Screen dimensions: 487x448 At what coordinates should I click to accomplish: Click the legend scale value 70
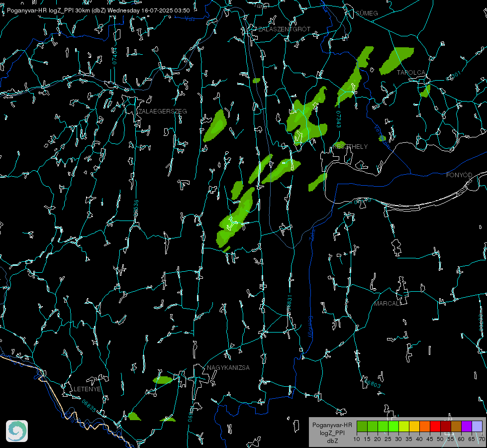tap(482, 440)
